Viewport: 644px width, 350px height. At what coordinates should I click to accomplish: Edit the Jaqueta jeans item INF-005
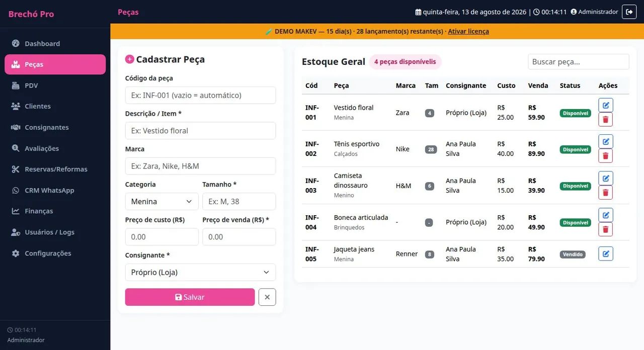point(606,253)
